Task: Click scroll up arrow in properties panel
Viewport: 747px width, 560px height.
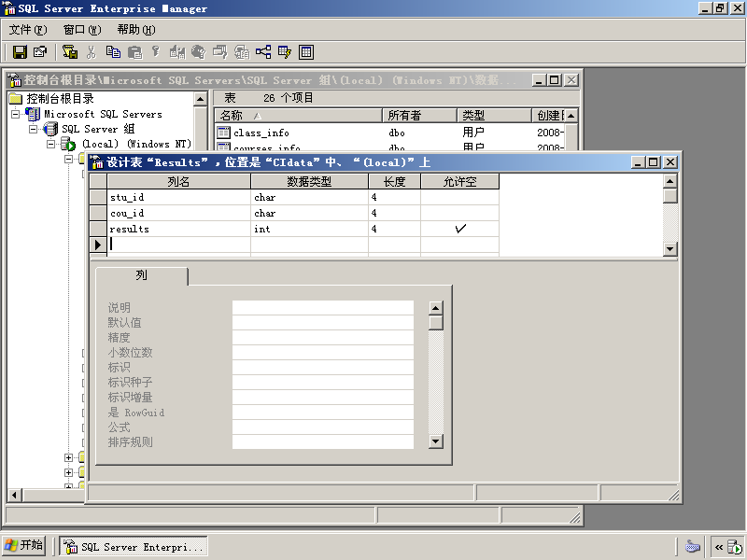Action: [x=436, y=308]
